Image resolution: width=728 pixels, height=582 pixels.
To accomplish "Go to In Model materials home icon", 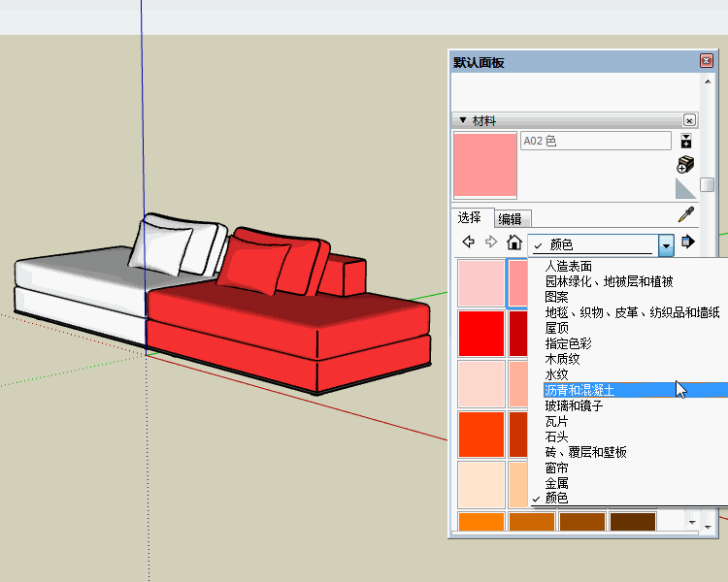I will click(x=514, y=242).
